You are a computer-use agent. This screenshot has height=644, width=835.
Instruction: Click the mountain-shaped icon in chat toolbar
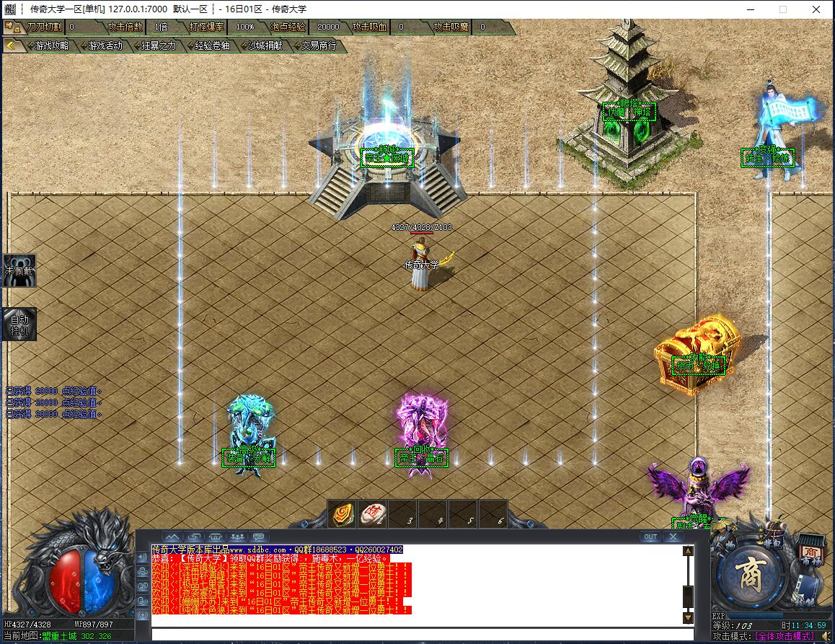click(172, 537)
